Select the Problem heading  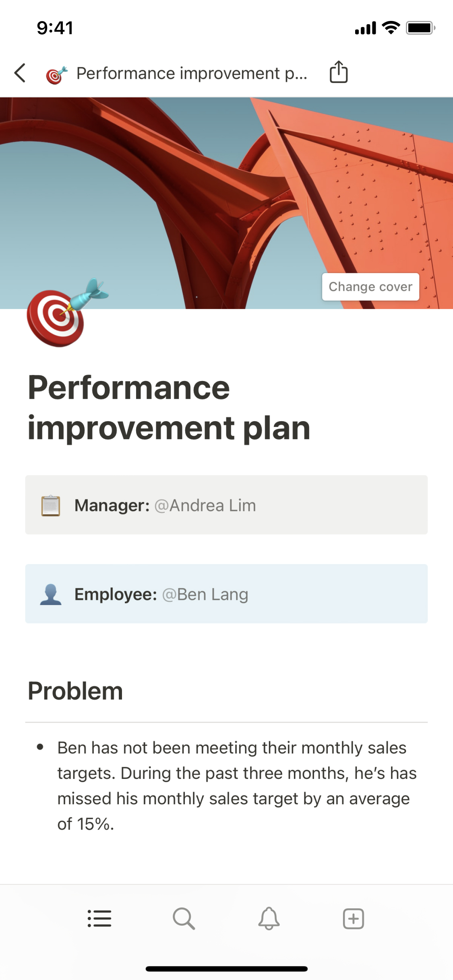[x=75, y=691]
